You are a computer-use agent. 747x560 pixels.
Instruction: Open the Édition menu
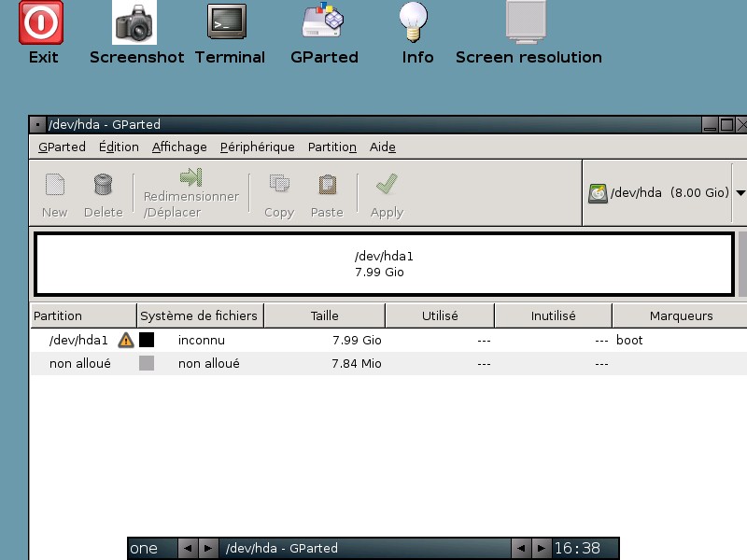point(119,147)
